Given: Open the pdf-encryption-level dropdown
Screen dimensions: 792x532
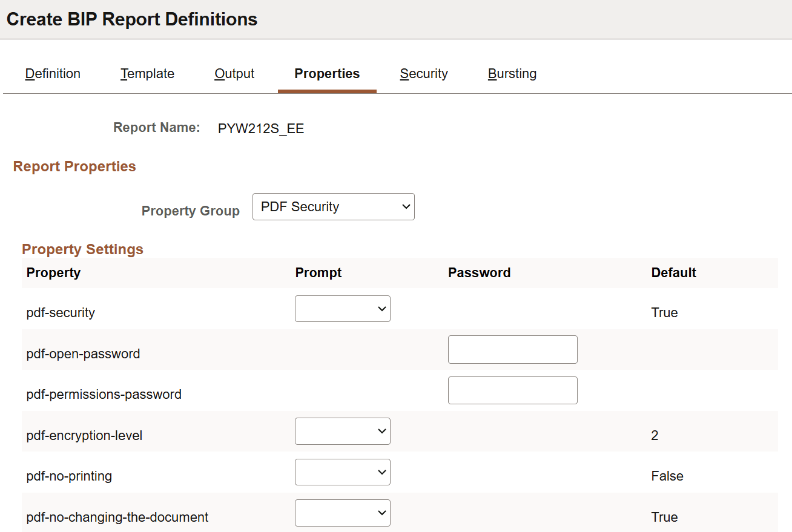Looking at the screenshot, I should pos(342,431).
